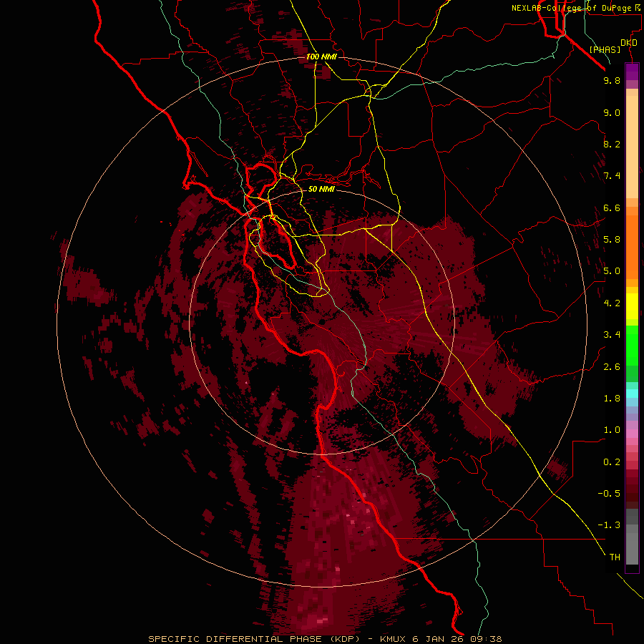644x644 pixels.
Task: Click the [PHAS] units label
Action: (605, 49)
